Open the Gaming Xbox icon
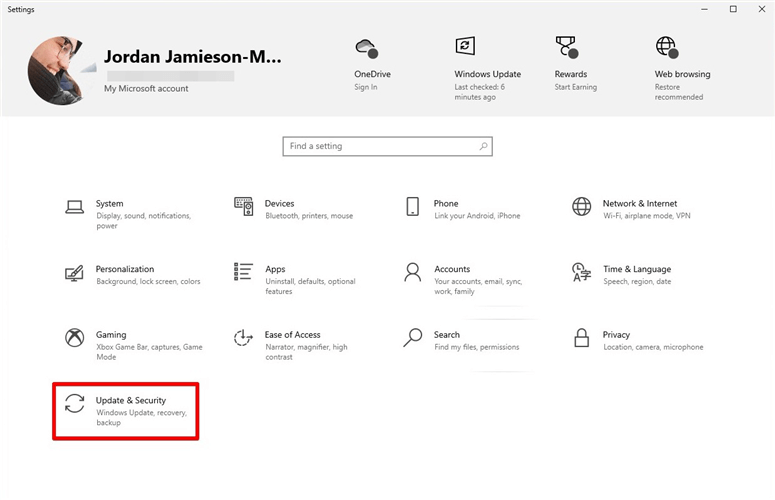Screen dimensions: 775x500 tap(75, 338)
